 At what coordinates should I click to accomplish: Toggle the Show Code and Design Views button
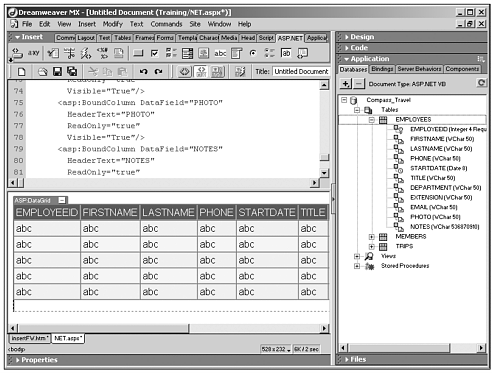click(x=201, y=71)
